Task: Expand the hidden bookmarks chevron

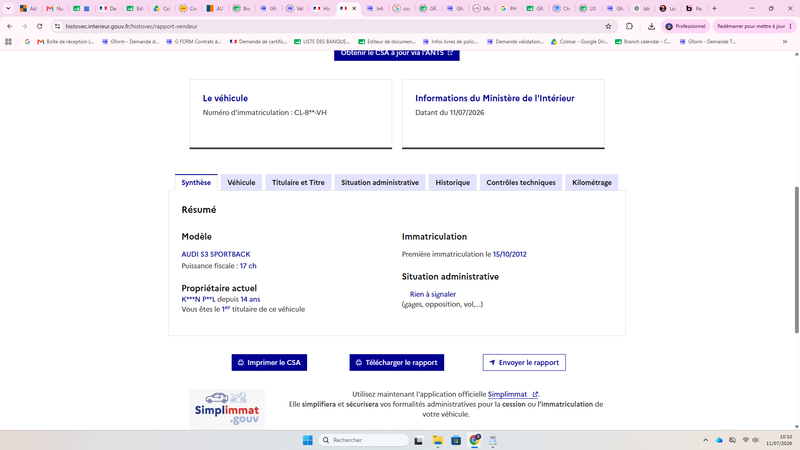Action: coord(785,42)
